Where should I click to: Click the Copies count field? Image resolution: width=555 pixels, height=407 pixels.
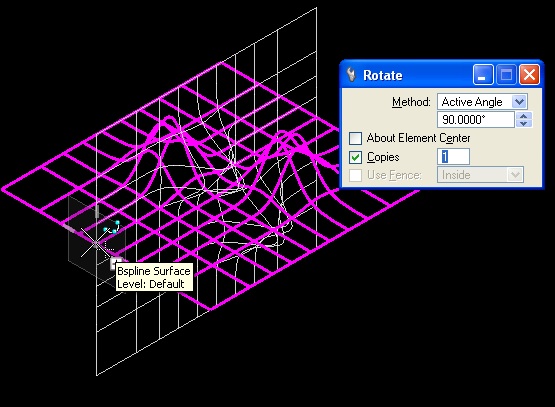click(453, 157)
